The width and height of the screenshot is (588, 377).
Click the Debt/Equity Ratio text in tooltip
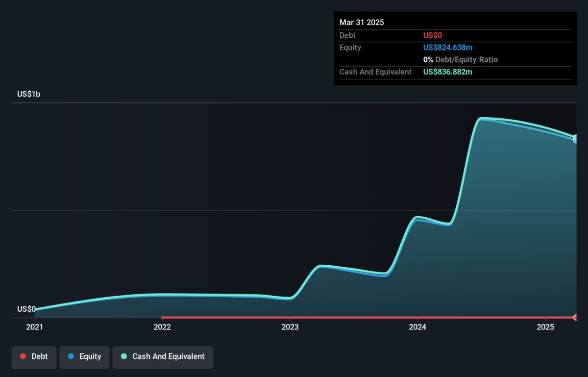click(x=466, y=60)
